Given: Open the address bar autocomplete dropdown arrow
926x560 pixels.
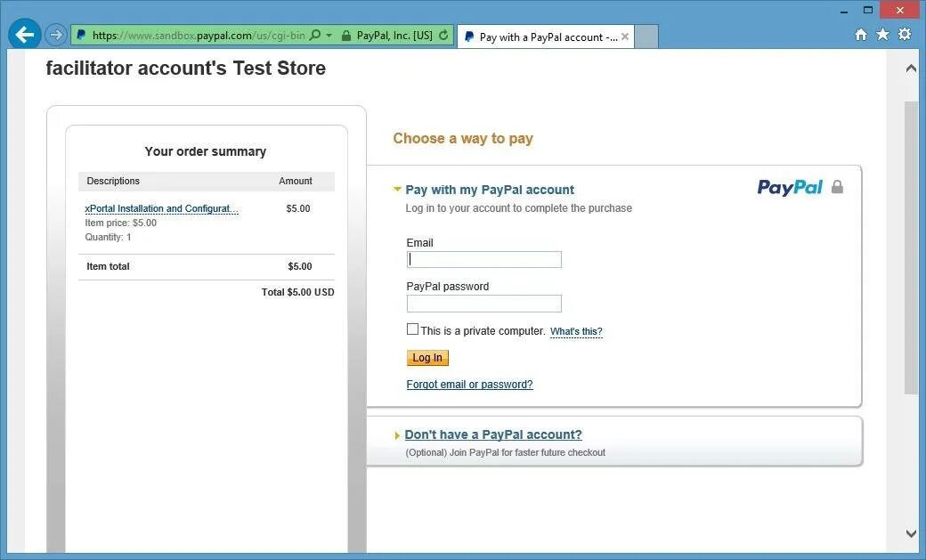Looking at the screenshot, I should pos(329,36).
